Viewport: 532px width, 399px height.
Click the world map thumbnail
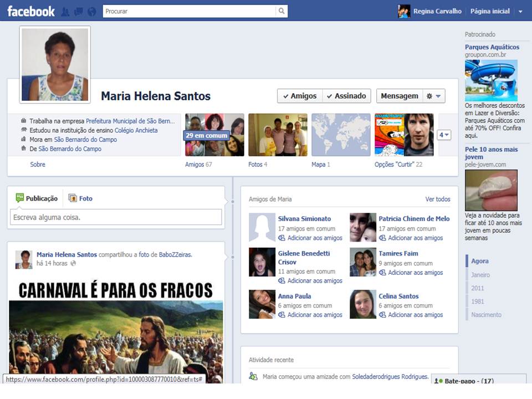[341, 135]
